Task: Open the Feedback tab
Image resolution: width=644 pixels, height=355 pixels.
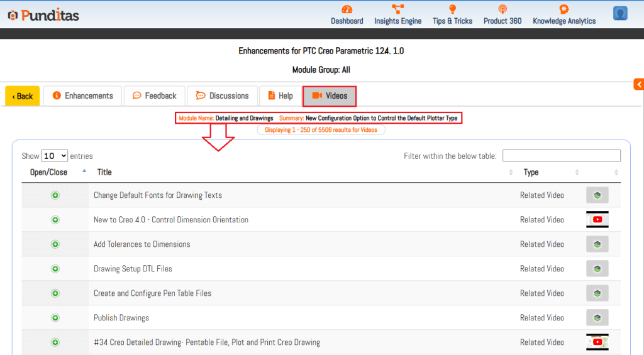Action: (154, 96)
